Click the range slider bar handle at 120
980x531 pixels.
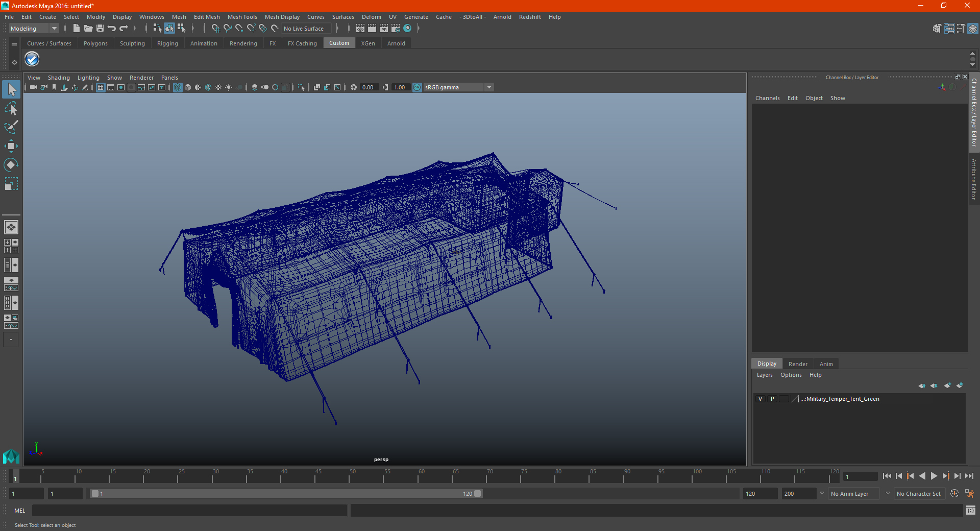[477, 494]
